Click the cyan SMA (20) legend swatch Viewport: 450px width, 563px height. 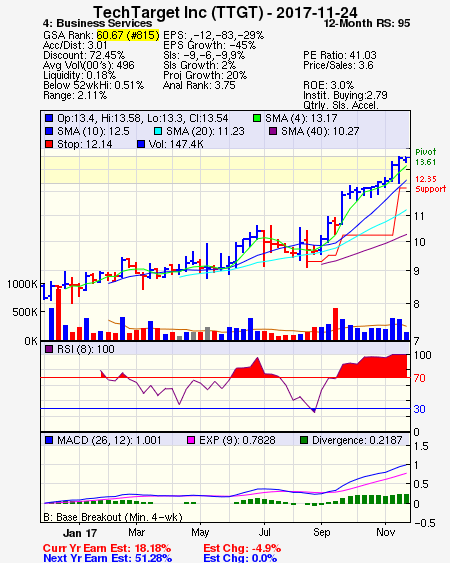click(158, 131)
